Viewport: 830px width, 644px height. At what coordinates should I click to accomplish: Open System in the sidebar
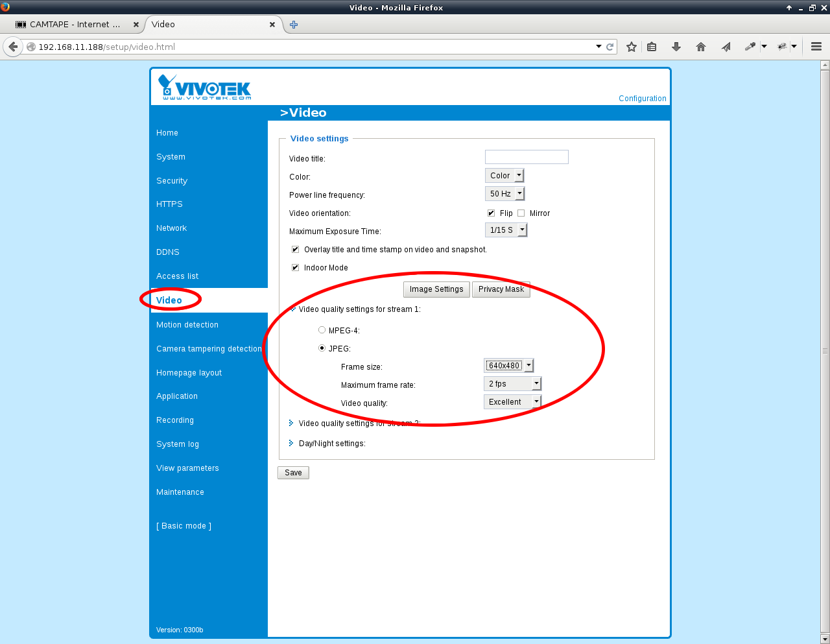tap(171, 157)
